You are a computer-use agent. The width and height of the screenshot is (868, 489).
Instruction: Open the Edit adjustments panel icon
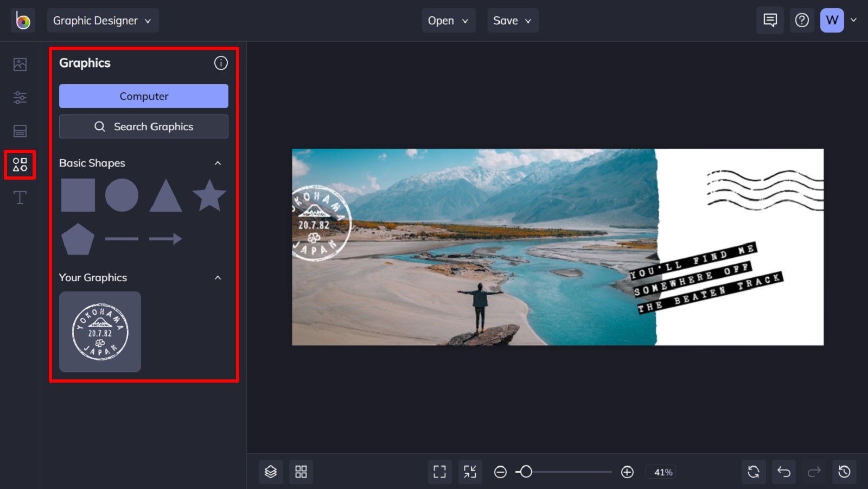(x=20, y=98)
